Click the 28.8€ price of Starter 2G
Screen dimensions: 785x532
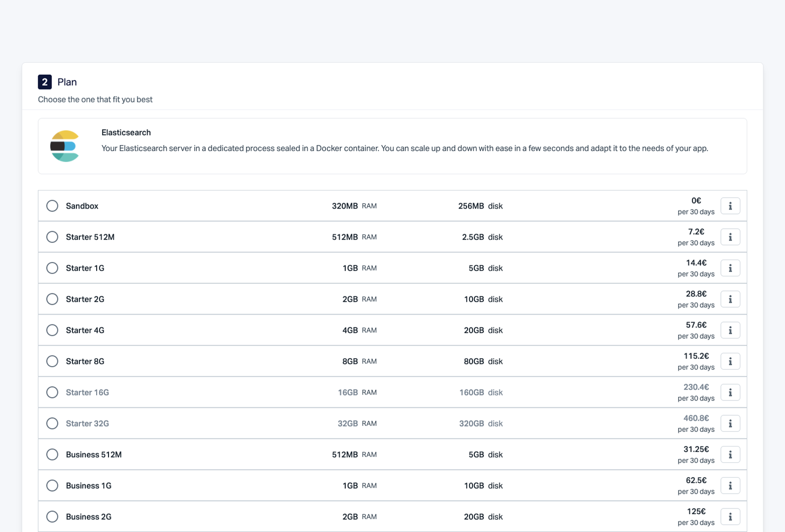[696, 294]
